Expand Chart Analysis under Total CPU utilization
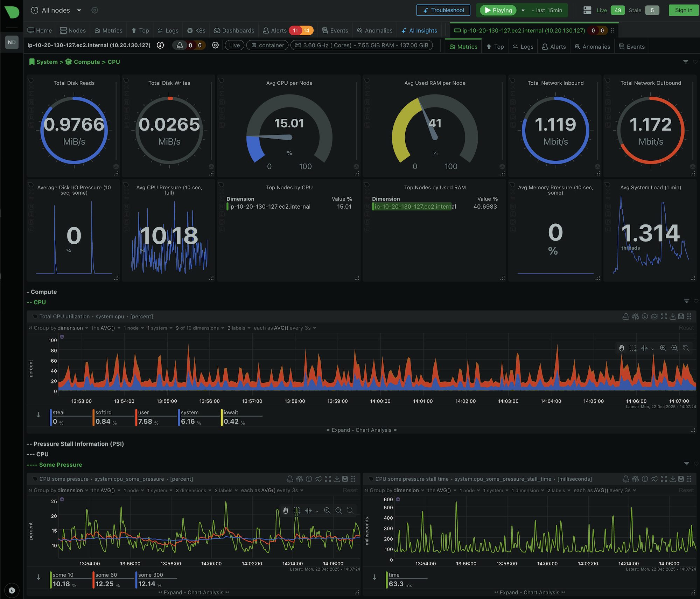700x599 pixels. pos(361,430)
